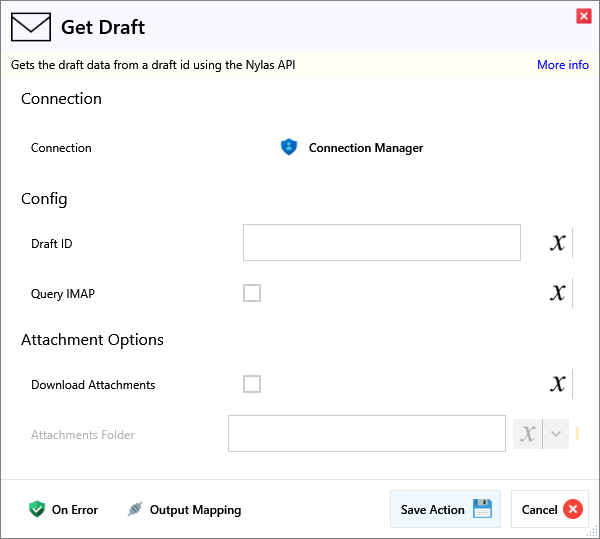Open variable picker for Query IMAP

click(558, 293)
